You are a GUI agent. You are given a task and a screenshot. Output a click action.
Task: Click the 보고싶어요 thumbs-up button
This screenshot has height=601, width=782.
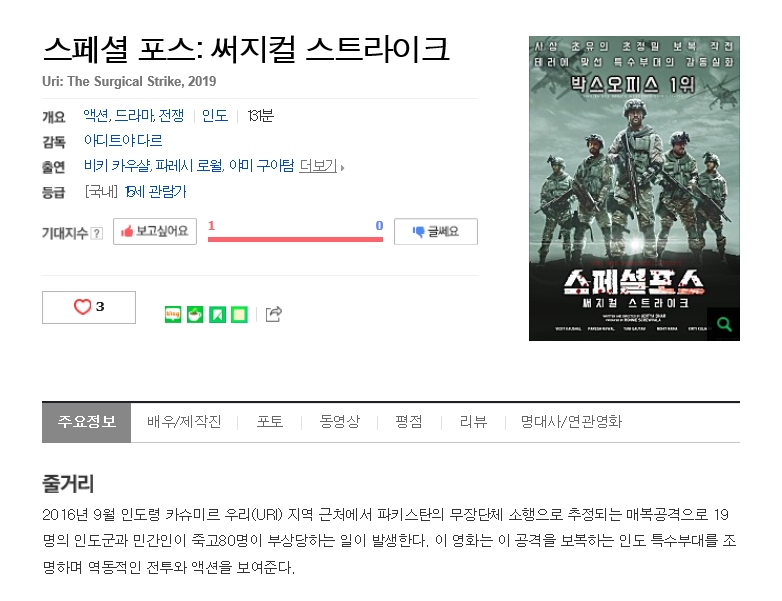point(155,231)
